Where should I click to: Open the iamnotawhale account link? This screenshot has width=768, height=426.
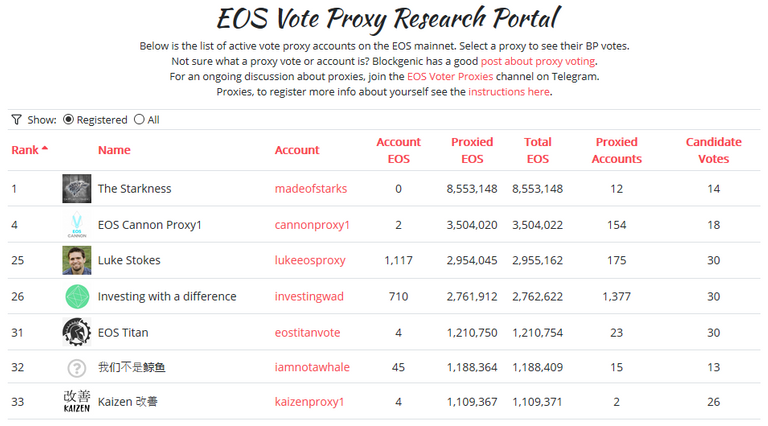312,368
